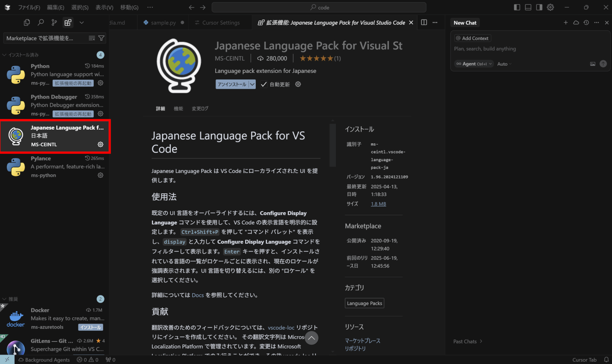Expand the sidebar views chevron
The height and width of the screenshot is (364, 612).
click(82, 22)
